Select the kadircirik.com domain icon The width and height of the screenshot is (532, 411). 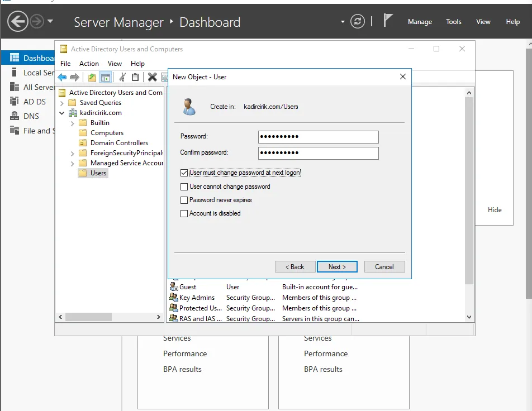click(73, 113)
